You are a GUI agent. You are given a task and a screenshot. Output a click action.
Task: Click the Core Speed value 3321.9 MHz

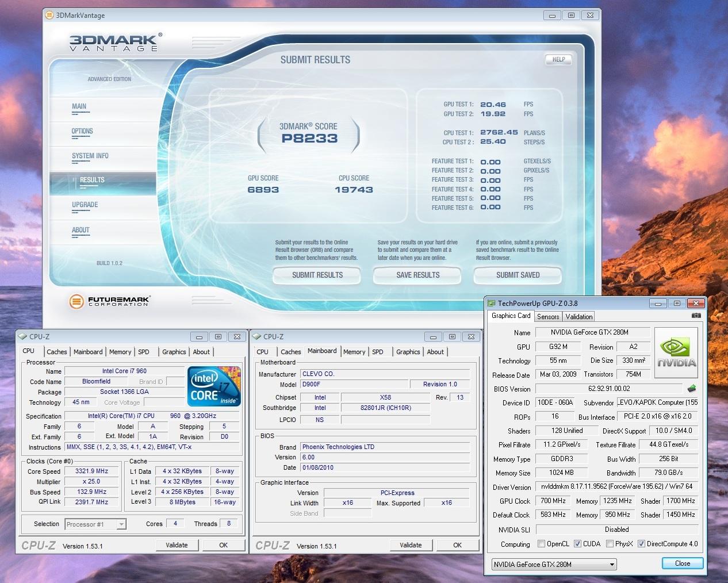click(x=92, y=471)
